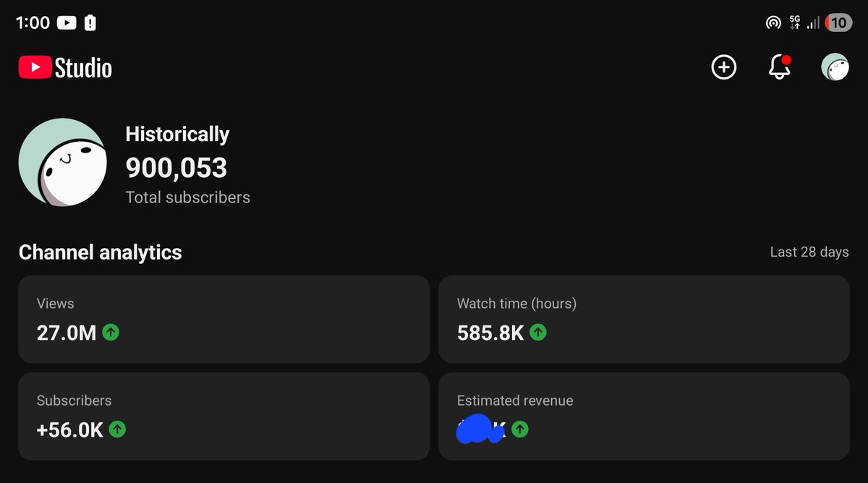Viewport: 868px width, 483px height.
Task: Open the account avatar in the header
Action: (x=835, y=67)
